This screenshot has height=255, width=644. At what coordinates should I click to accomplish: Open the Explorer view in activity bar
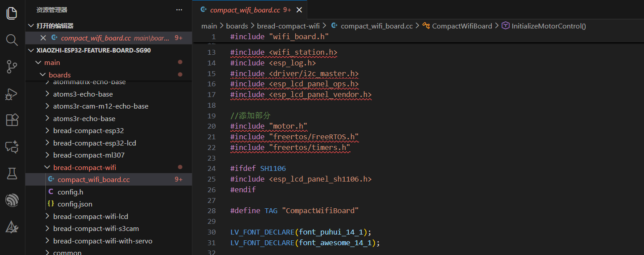[x=12, y=13]
